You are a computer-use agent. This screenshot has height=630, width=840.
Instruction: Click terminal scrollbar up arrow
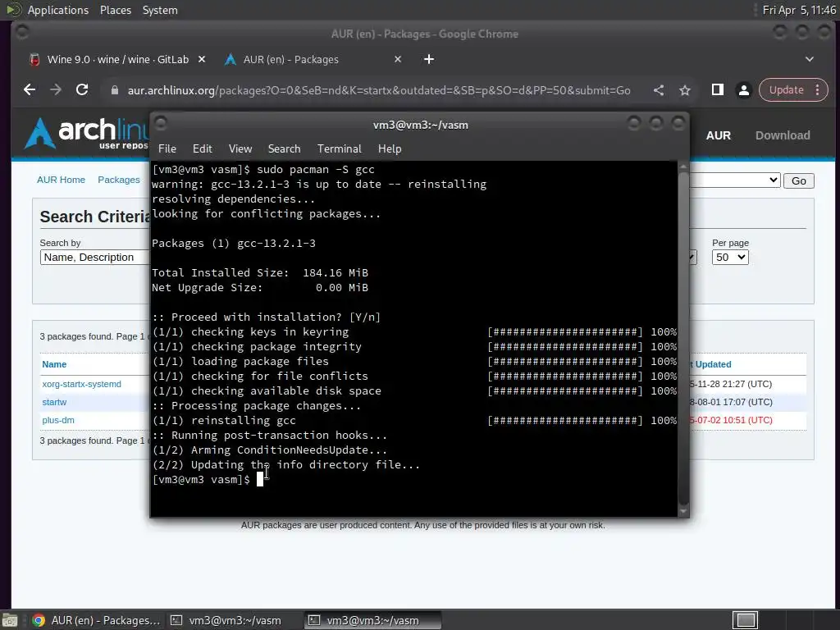(683, 167)
